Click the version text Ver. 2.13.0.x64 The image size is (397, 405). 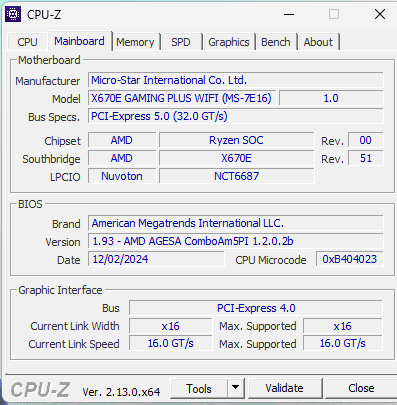[121, 392]
